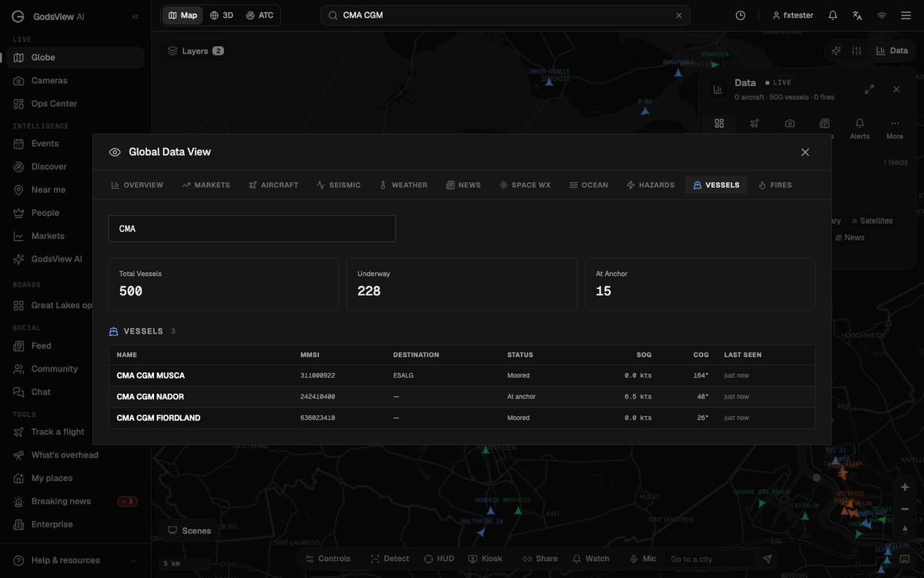This screenshot has width=924, height=578.
Task: Clear the CMA CGM search text
Action: click(x=678, y=15)
